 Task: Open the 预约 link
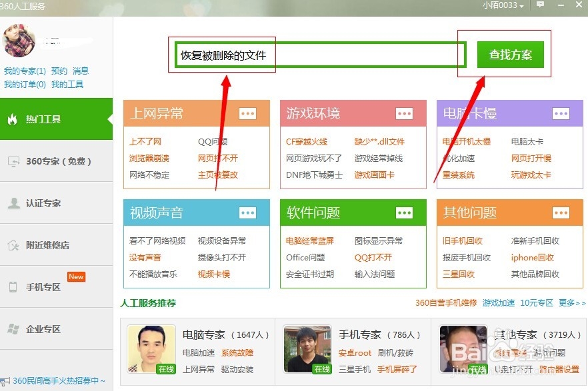[x=59, y=71]
